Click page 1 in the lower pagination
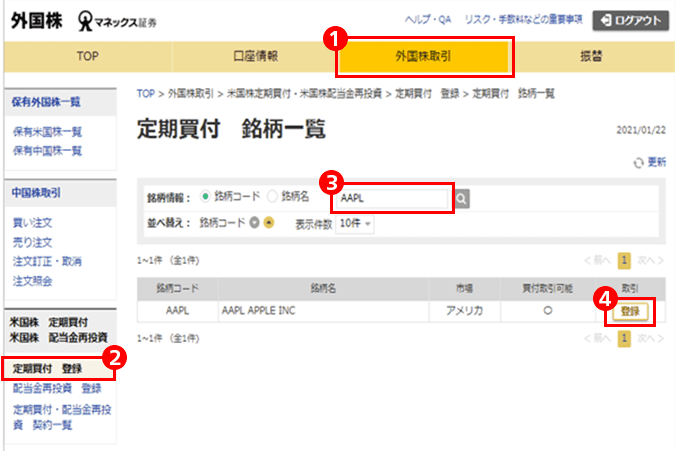 pyautogui.click(x=624, y=339)
